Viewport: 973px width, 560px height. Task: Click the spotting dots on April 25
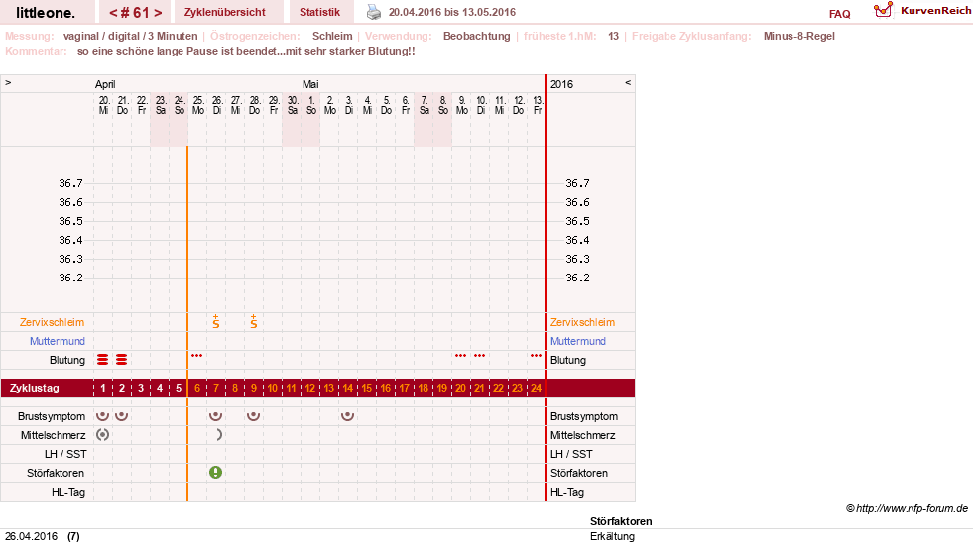196,356
